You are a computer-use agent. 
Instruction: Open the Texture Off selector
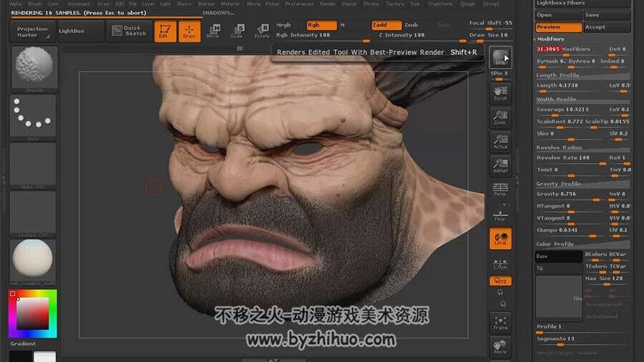pyautogui.click(x=32, y=213)
